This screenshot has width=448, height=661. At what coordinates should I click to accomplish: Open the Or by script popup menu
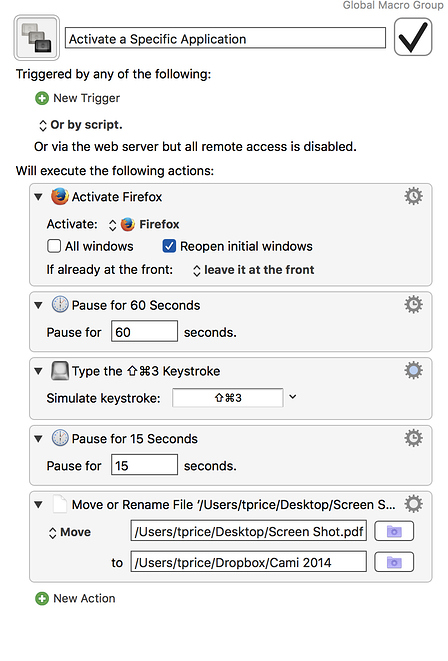click(80, 125)
